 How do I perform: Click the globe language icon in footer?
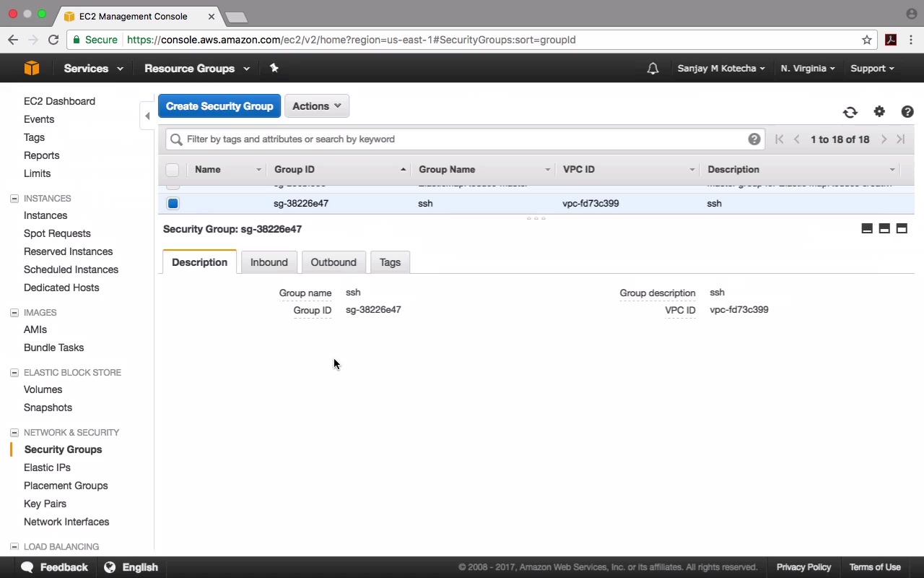coord(110,567)
